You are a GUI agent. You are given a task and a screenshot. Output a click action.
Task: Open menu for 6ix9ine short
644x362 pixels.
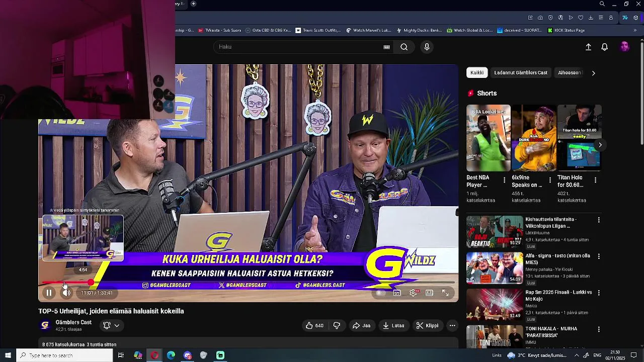coord(550,180)
